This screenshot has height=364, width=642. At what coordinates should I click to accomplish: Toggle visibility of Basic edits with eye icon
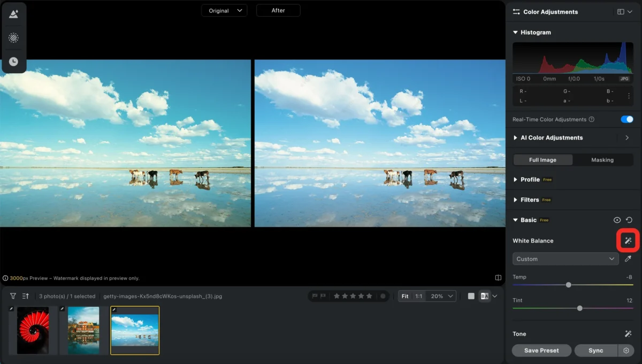coord(617,220)
